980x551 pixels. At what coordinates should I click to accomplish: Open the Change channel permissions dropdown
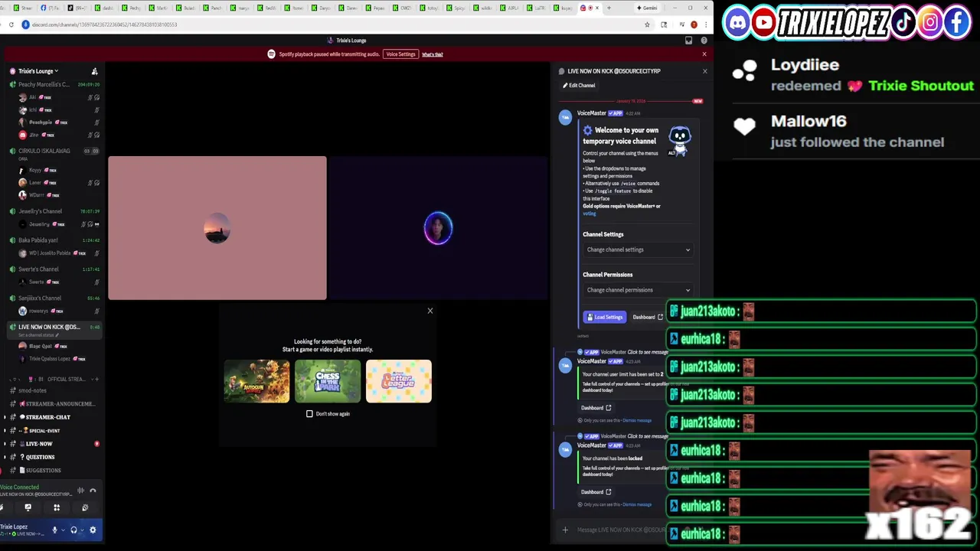pos(638,290)
